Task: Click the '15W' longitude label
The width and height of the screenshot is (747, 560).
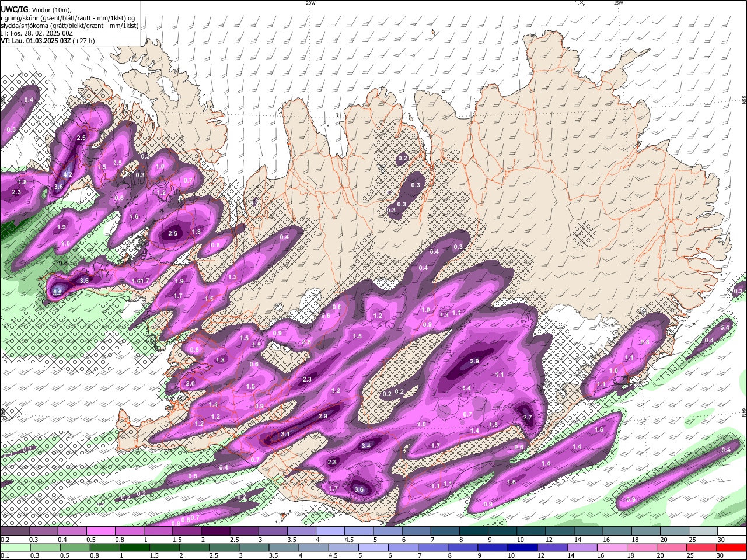Action: (618, 3)
